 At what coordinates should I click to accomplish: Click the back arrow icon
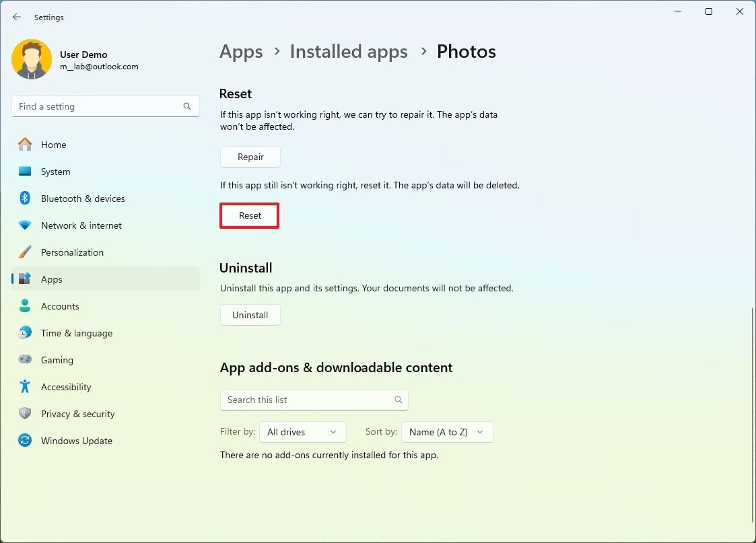pos(17,17)
